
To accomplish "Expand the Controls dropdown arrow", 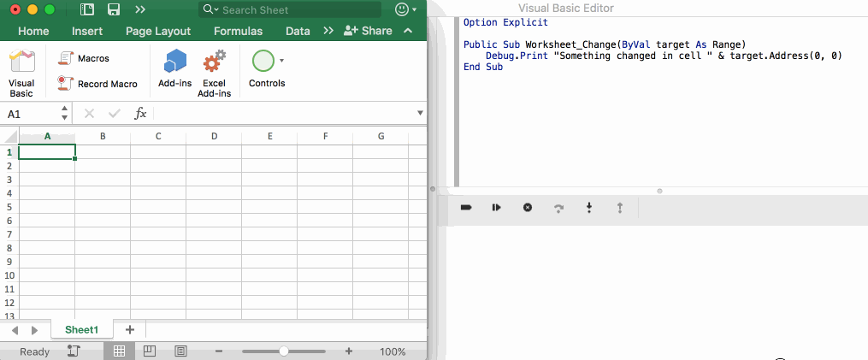I will [x=281, y=61].
